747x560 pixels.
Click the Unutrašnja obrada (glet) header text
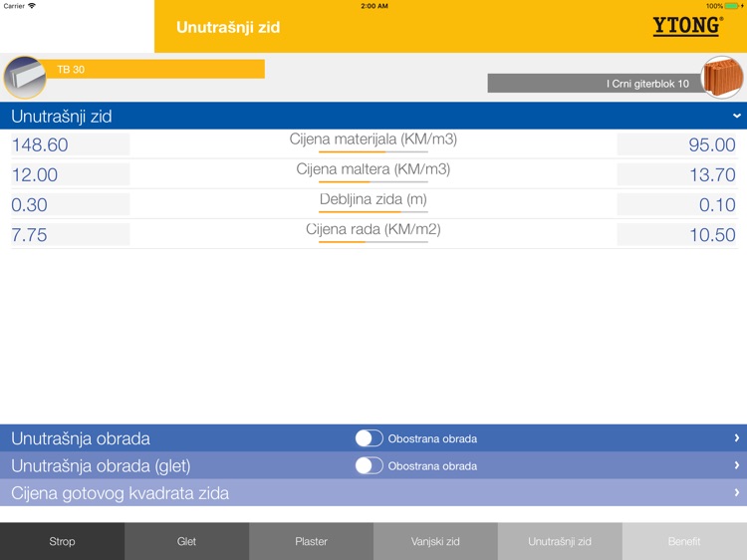[x=101, y=465]
